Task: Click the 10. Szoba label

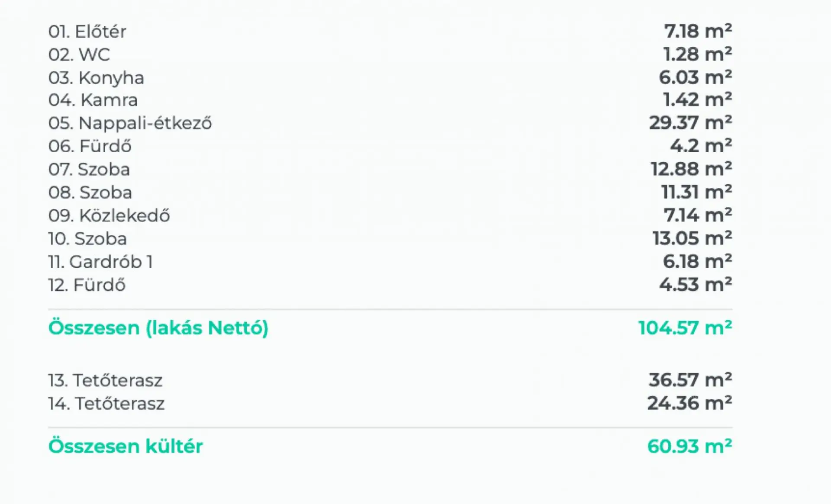Action: tap(87, 239)
